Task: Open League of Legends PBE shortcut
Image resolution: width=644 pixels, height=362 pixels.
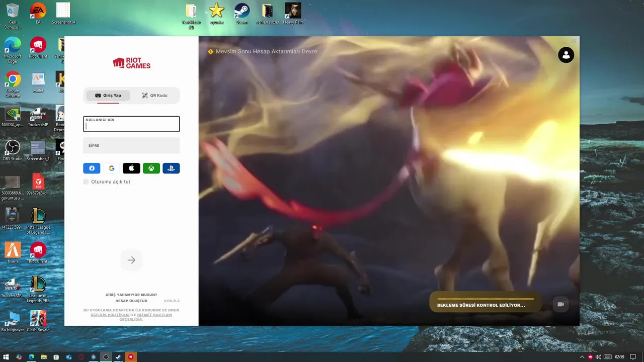Action: [38, 290]
